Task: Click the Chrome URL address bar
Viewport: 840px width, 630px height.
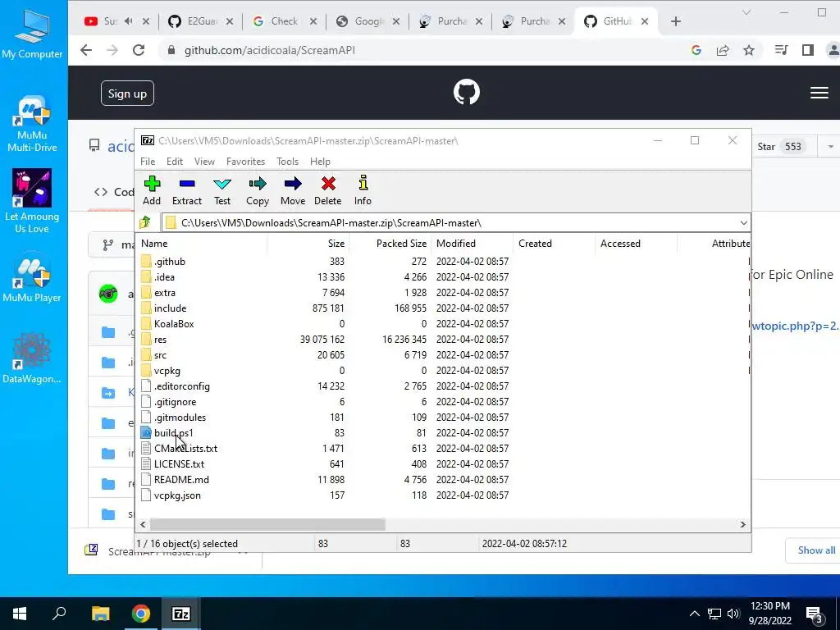Action: pyautogui.click(x=423, y=50)
